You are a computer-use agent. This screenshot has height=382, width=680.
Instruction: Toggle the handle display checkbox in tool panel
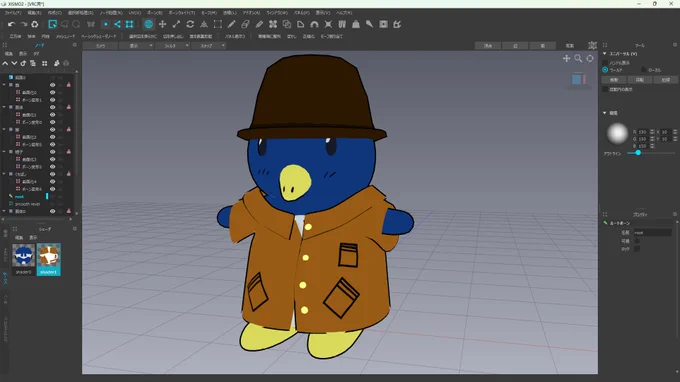click(605, 63)
